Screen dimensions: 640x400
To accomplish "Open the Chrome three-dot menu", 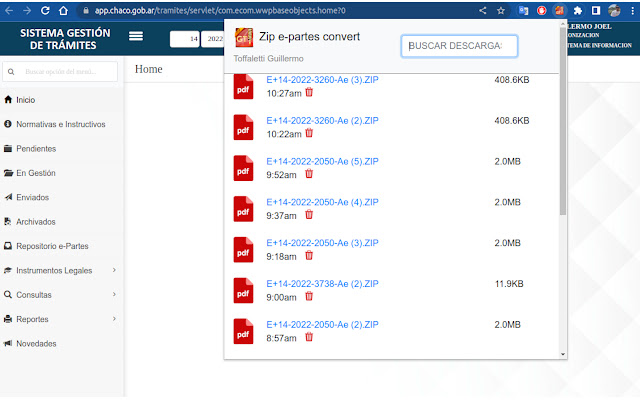I will tap(632, 11).
